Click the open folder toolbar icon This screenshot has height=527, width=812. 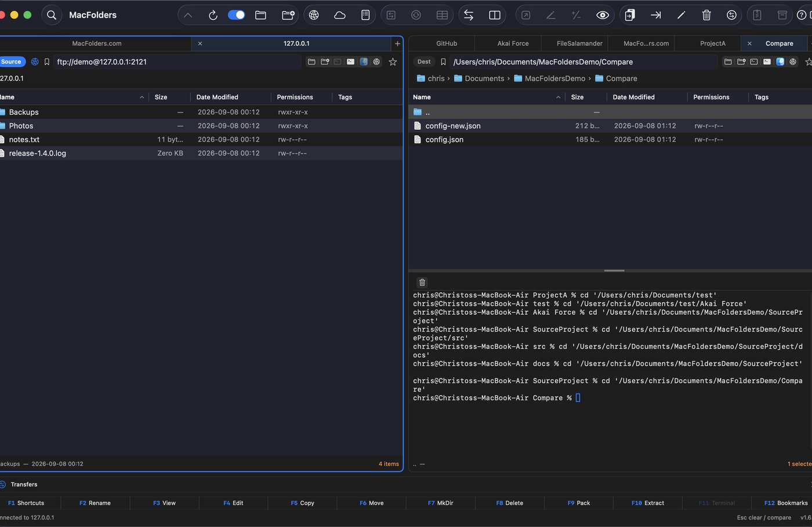click(261, 15)
